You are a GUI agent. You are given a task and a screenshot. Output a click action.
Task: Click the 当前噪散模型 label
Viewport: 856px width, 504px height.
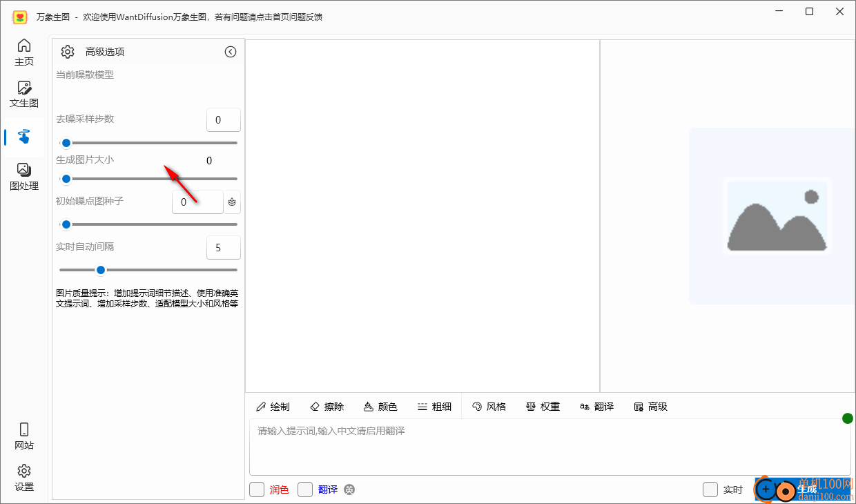point(85,75)
